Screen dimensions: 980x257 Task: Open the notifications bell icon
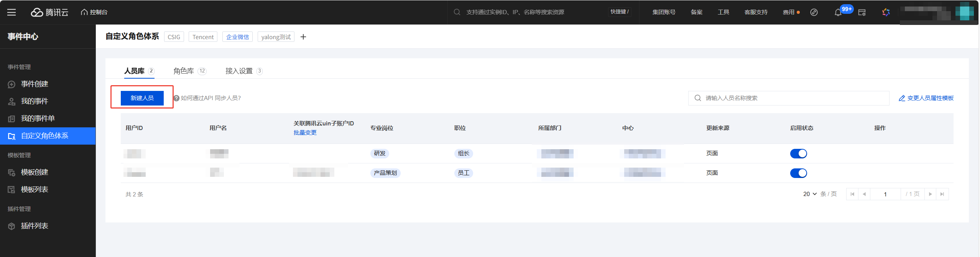click(x=838, y=13)
